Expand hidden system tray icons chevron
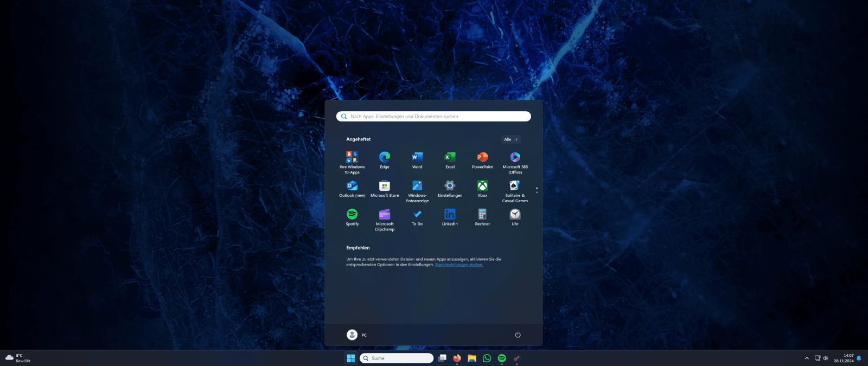This screenshot has height=366, width=868. (x=807, y=358)
